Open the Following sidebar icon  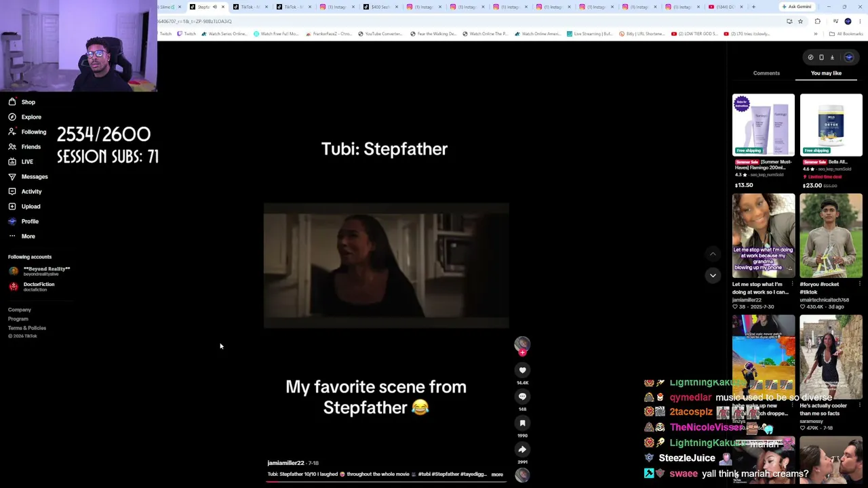click(12, 131)
